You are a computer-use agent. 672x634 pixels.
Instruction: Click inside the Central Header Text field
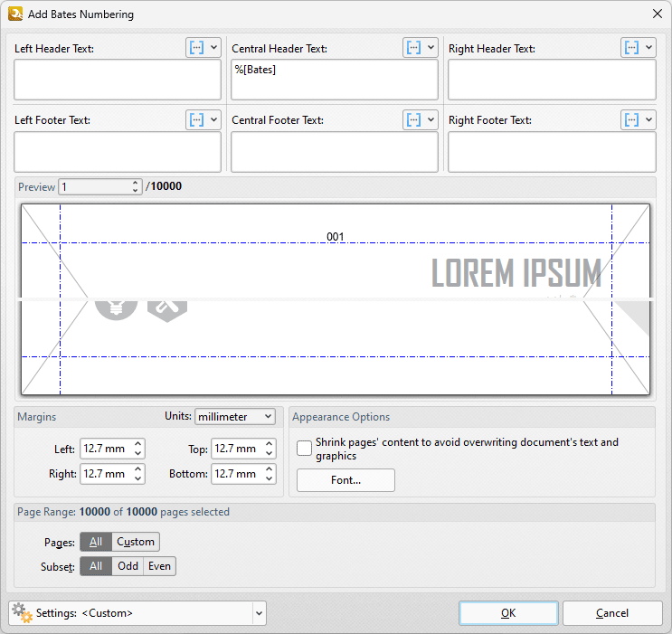tap(334, 81)
